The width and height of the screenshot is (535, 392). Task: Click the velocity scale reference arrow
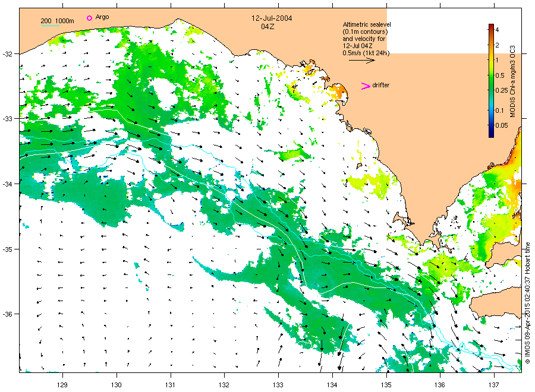pos(361,61)
